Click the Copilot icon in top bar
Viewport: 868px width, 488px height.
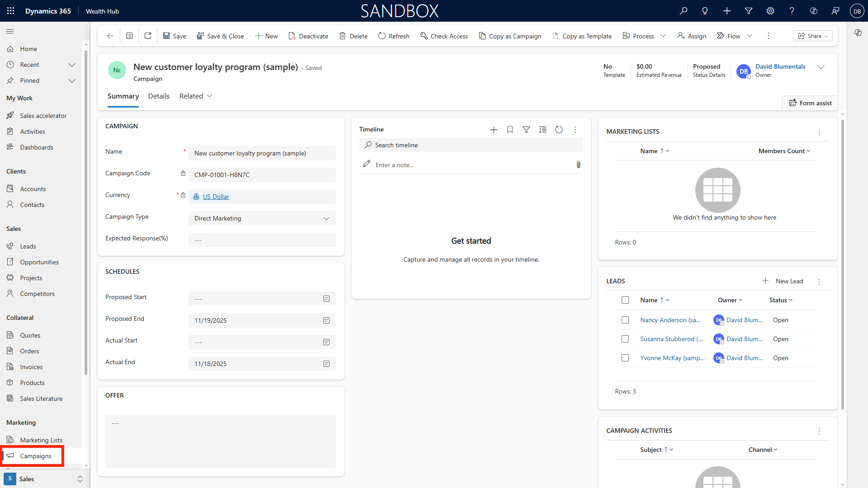point(813,11)
